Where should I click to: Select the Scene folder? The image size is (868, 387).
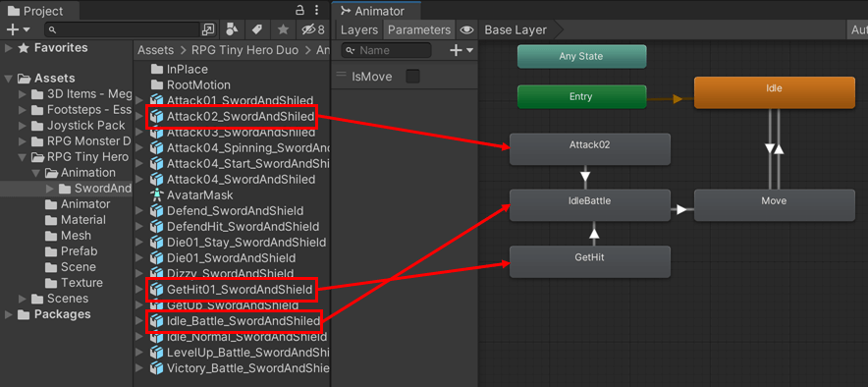click(x=71, y=267)
